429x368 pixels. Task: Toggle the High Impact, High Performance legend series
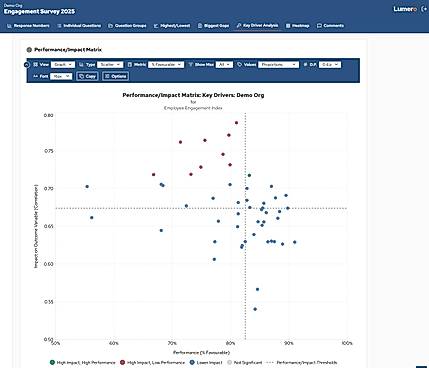[82, 362]
